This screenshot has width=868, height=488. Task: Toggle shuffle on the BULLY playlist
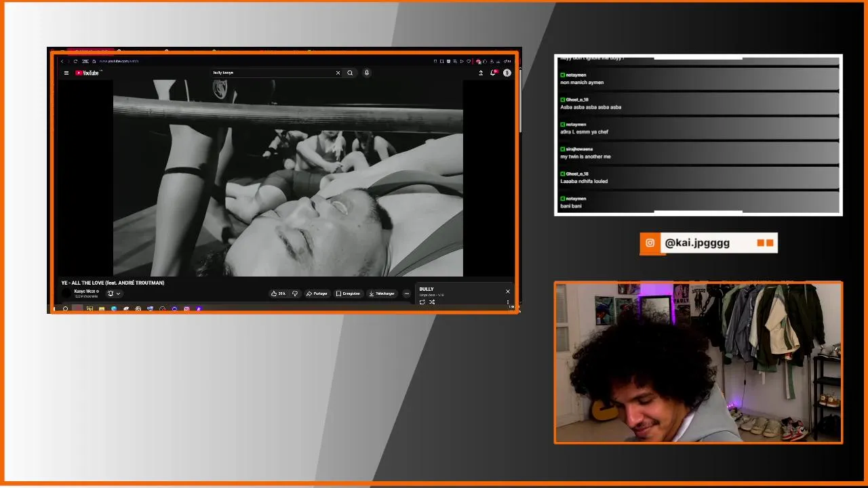pos(432,302)
